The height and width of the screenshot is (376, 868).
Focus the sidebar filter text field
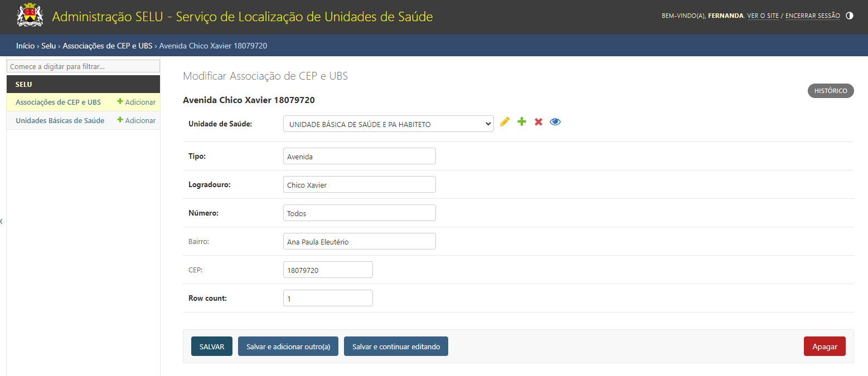tap(83, 66)
